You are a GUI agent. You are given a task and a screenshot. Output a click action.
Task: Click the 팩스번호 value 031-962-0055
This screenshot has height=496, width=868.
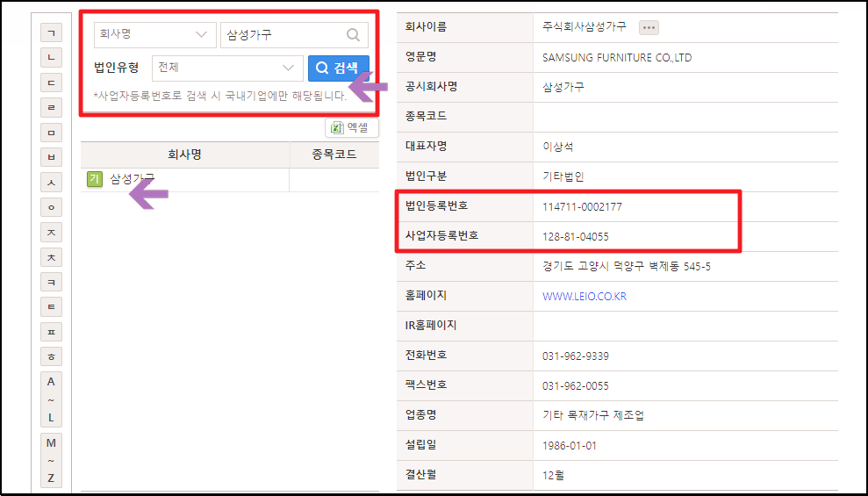(x=575, y=386)
